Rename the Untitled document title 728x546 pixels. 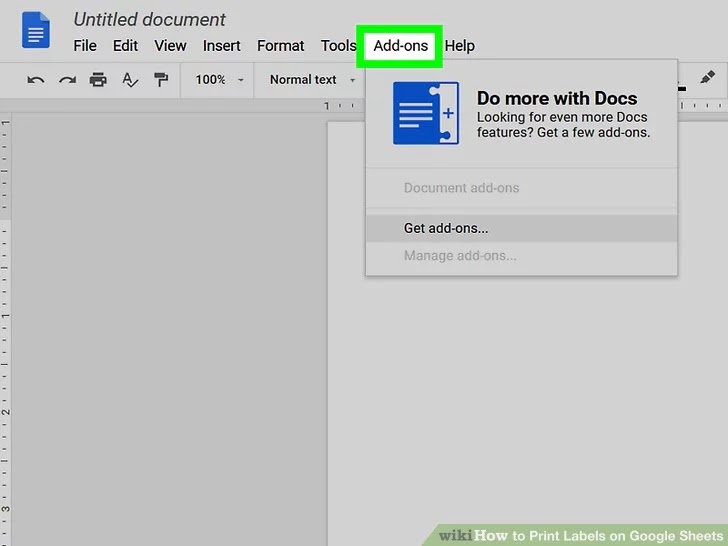[150, 20]
